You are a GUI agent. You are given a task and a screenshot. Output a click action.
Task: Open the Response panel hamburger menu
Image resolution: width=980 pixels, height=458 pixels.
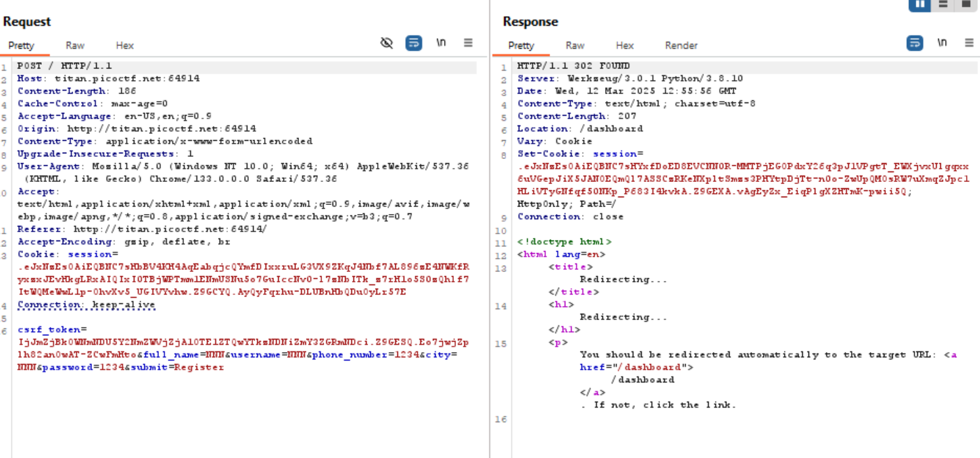tap(969, 43)
